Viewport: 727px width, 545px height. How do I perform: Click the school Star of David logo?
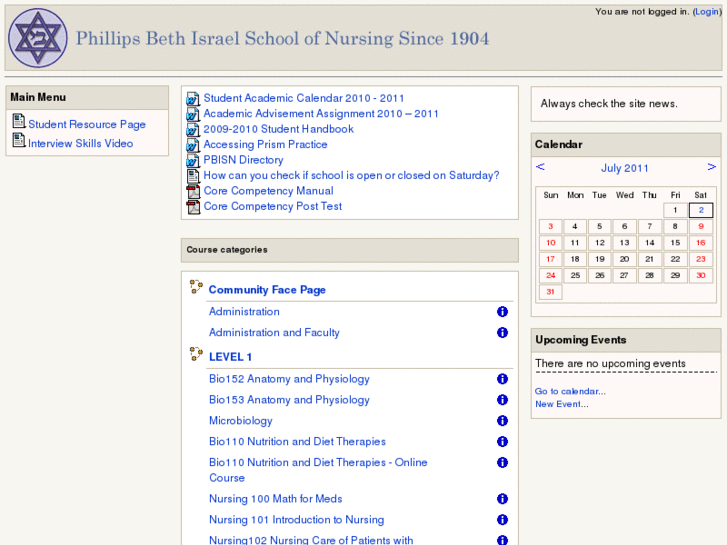[x=38, y=38]
